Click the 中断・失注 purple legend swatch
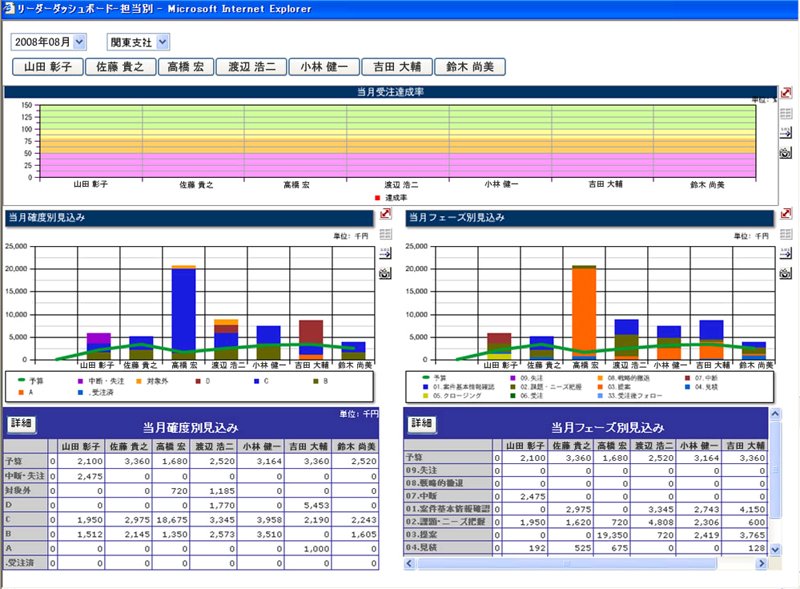This screenshot has height=589, width=800. click(80, 381)
